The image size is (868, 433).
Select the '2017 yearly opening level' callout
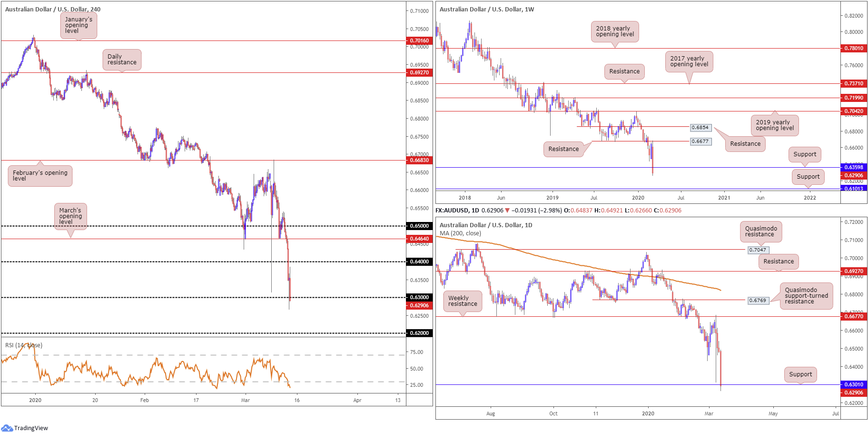[689, 61]
